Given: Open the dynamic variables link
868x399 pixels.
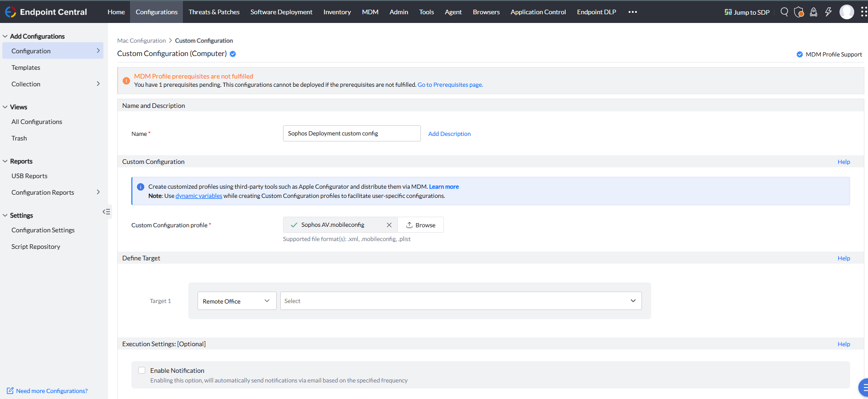Looking at the screenshot, I should pos(199,196).
